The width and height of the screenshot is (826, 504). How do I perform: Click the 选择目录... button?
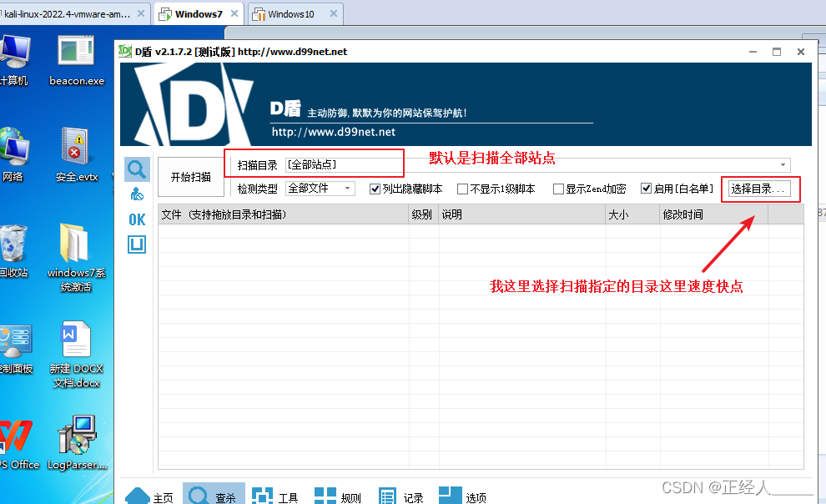[x=759, y=189]
